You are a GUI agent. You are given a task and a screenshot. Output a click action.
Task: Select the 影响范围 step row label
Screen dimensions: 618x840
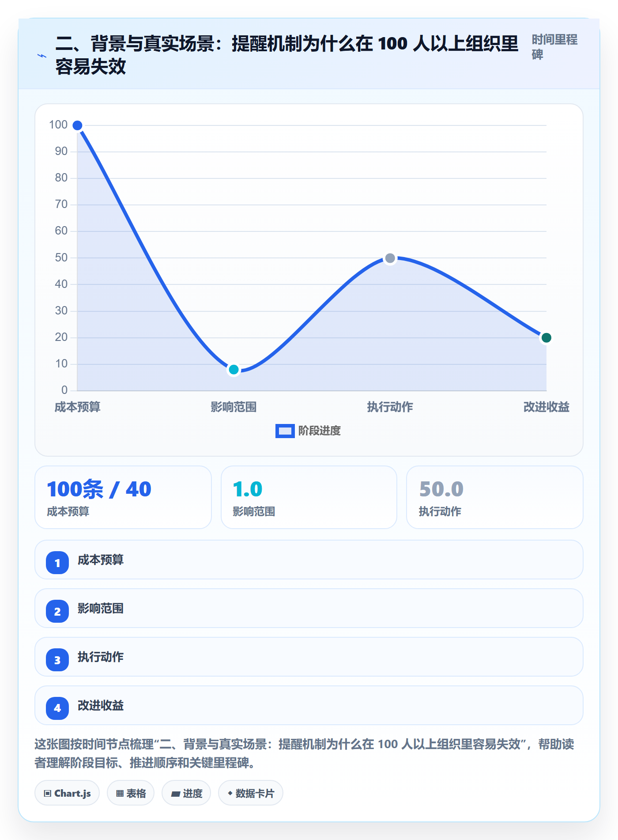pos(101,609)
